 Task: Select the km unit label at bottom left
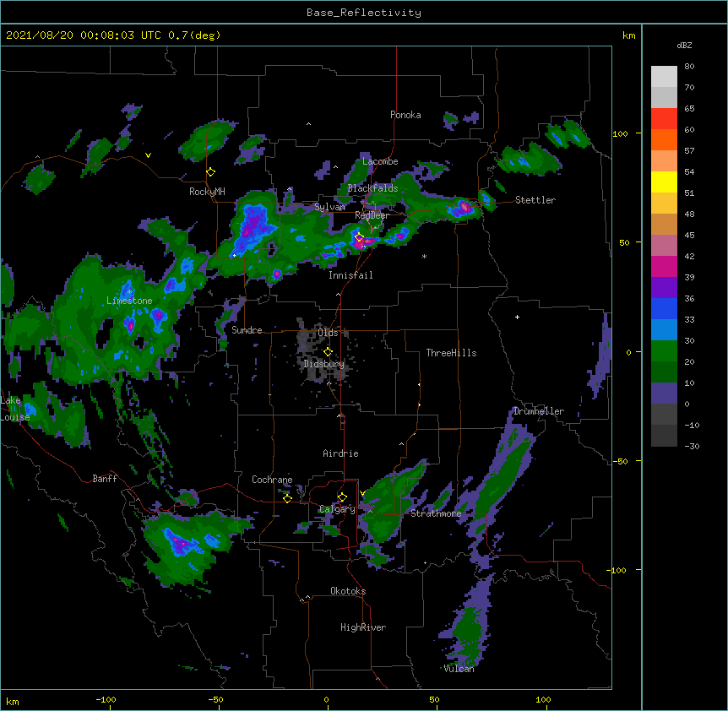(x=13, y=702)
